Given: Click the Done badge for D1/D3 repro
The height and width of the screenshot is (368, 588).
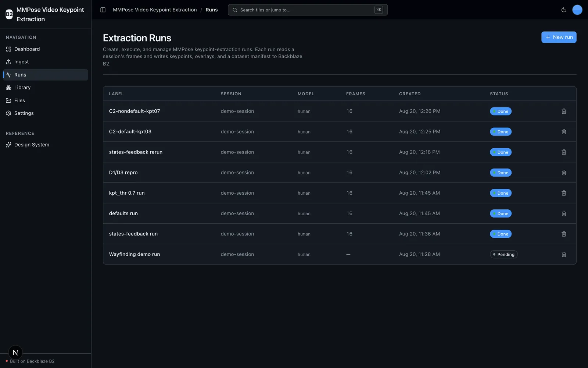Looking at the screenshot, I should click(x=501, y=173).
